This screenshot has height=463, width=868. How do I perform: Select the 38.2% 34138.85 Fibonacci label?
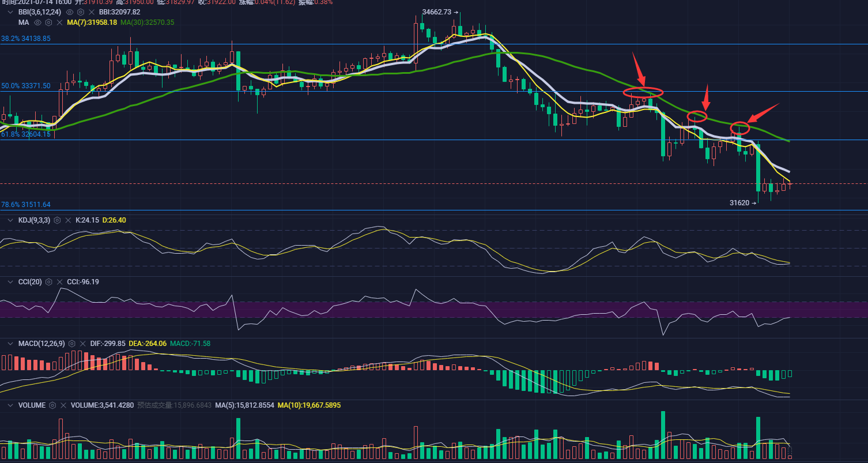click(x=26, y=39)
